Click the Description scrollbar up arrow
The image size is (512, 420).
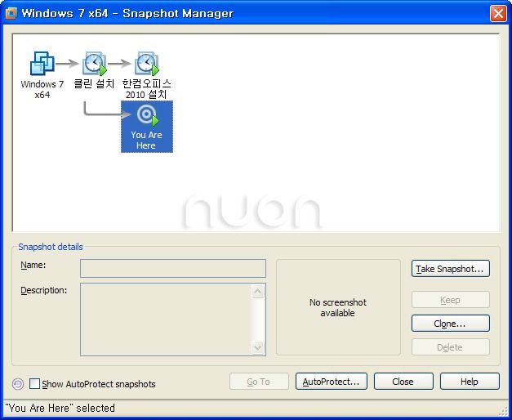pyautogui.click(x=257, y=291)
